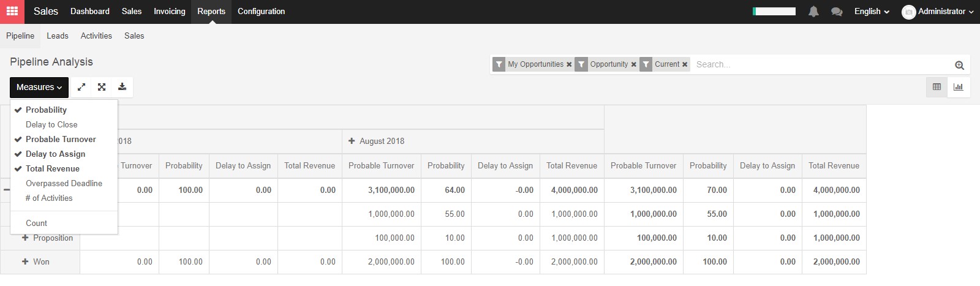Open the Sales top menu
Viewport: 980px width, 286px height.
coord(132,12)
